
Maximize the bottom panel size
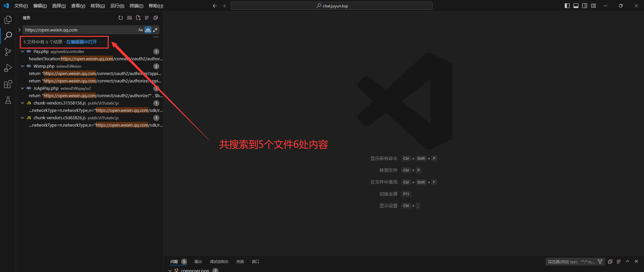point(628,261)
